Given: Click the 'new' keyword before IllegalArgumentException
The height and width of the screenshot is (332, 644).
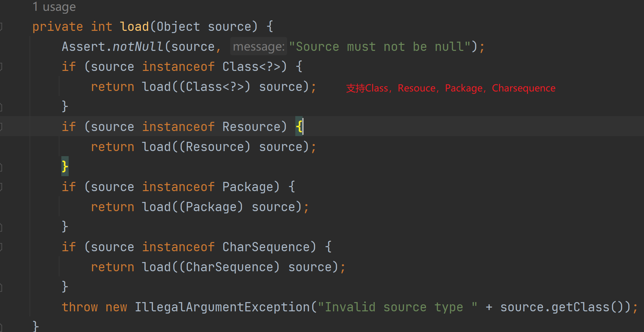Looking at the screenshot, I should 116,307.
